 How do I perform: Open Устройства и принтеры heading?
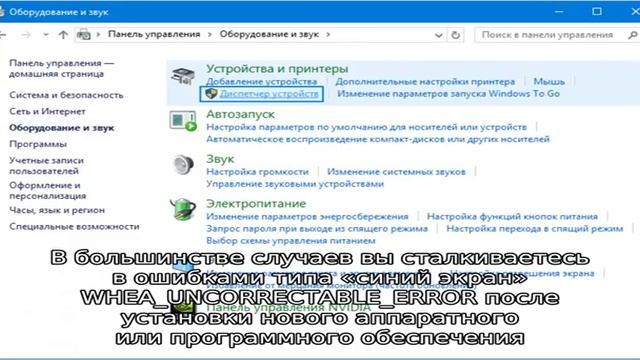pyautogui.click(x=277, y=69)
